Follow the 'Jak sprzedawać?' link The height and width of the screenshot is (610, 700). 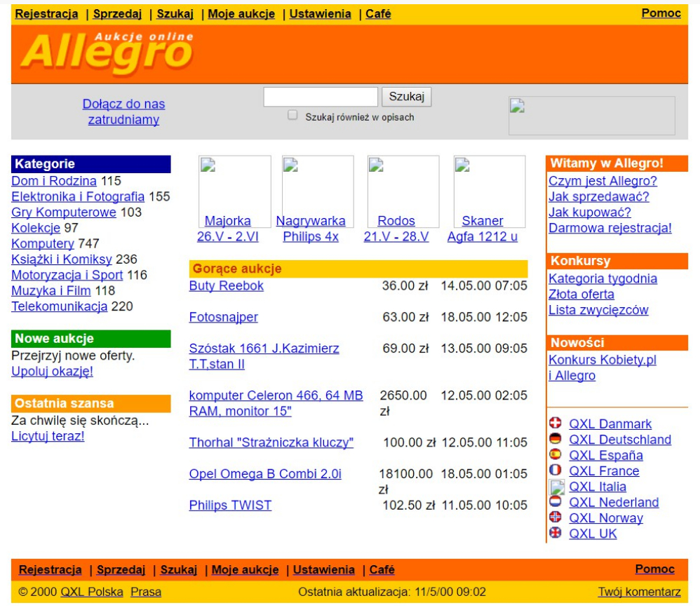coord(599,196)
